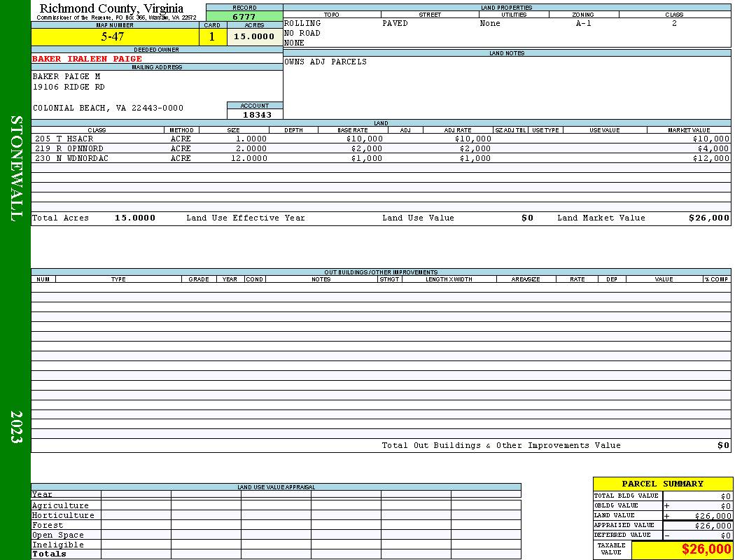Select the map number 5-47 field

115,37
